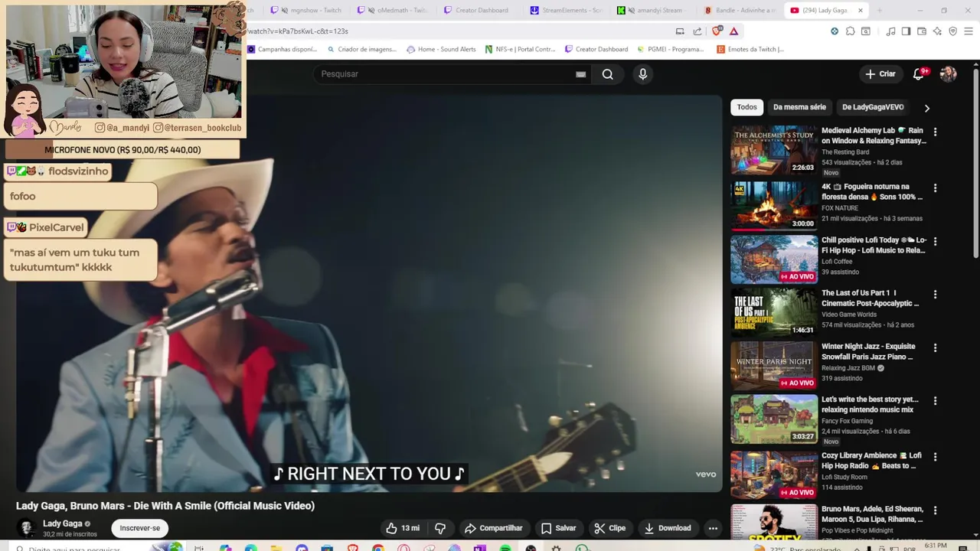Open options menu for Bruno Mars, Adele mix
The image size is (980, 551).
(x=935, y=510)
